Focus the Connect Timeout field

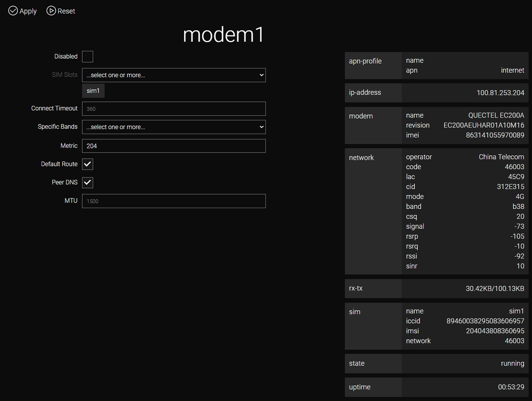pos(174,109)
